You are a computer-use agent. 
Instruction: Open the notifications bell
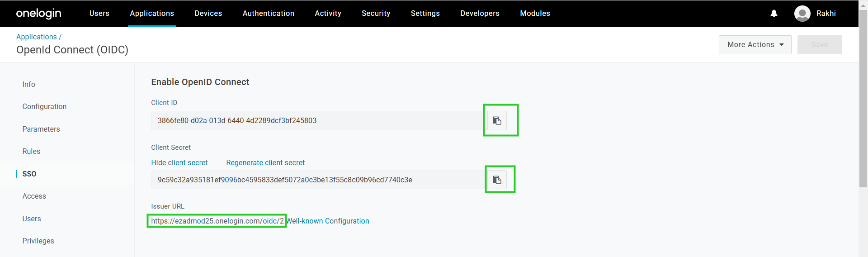[x=774, y=14]
